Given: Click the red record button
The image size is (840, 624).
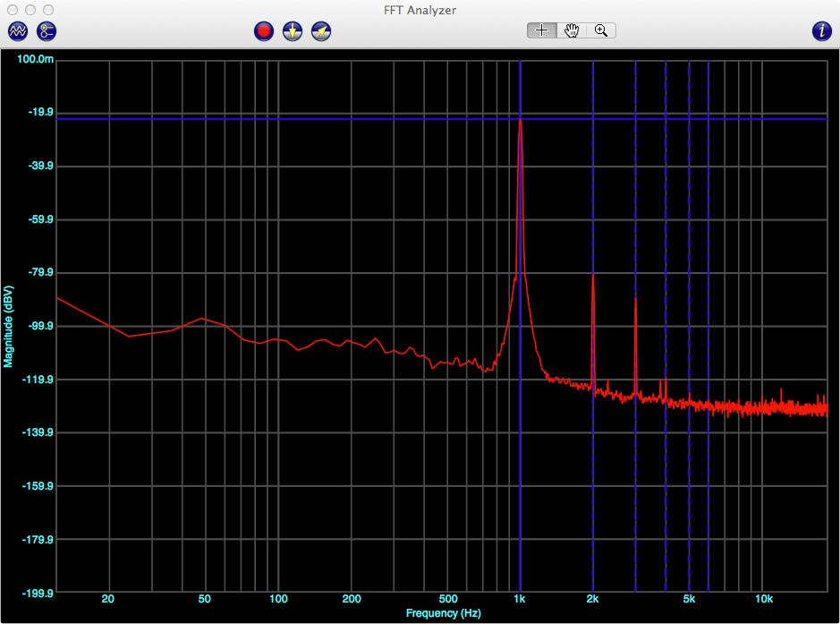Looking at the screenshot, I should (x=264, y=31).
